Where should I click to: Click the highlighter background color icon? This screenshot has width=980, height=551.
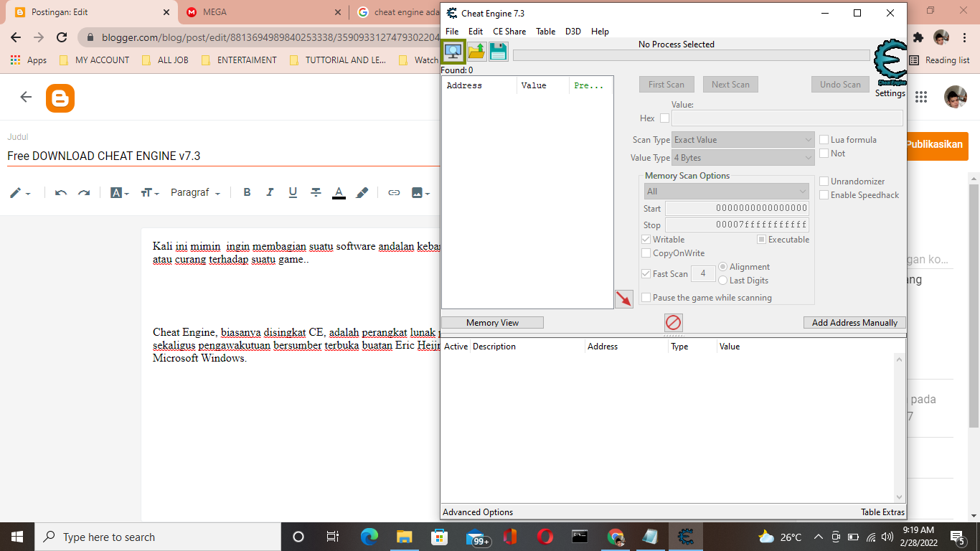coord(362,192)
